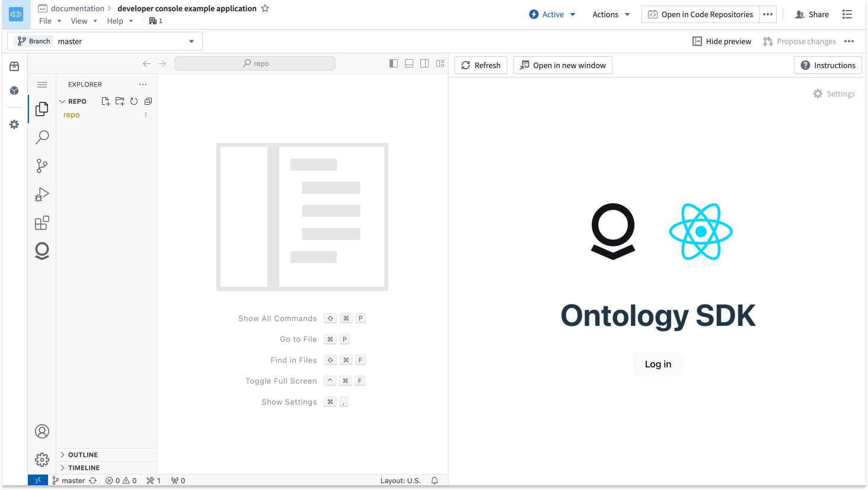
Task: Open the cube icon in the far-left rail
Action: point(14,91)
